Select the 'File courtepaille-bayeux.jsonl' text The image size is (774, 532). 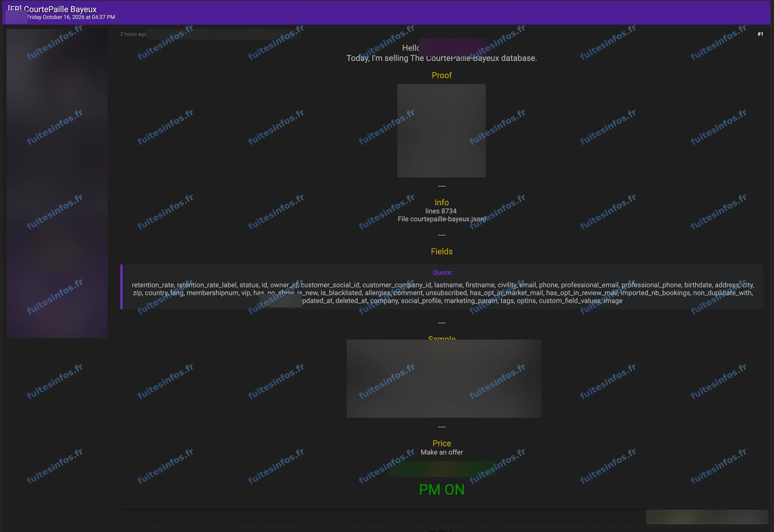(442, 219)
